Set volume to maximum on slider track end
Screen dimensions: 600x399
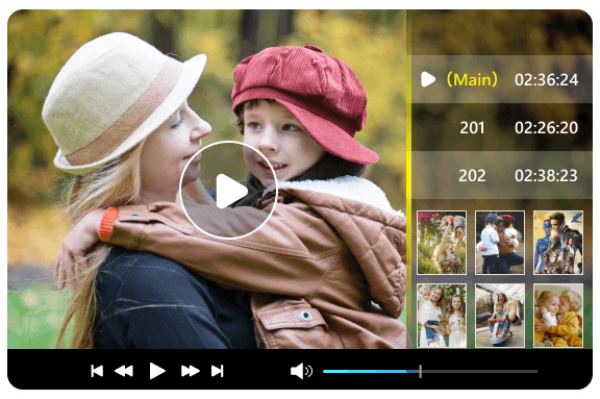[536, 371]
